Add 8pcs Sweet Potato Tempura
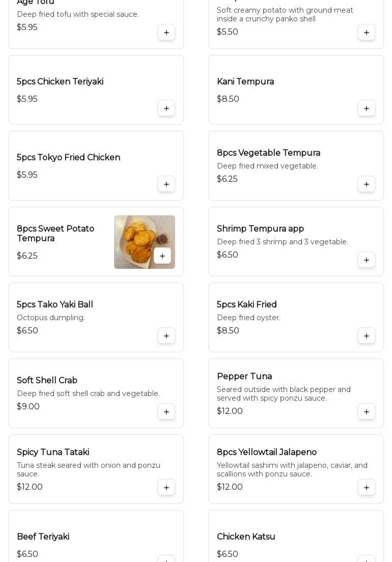The image size is (392, 562). [x=162, y=256]
